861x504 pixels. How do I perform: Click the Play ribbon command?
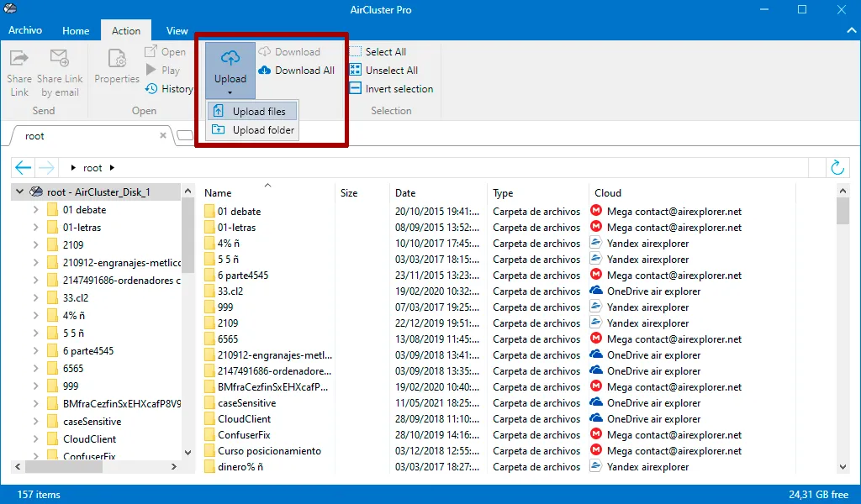point(163,71)
